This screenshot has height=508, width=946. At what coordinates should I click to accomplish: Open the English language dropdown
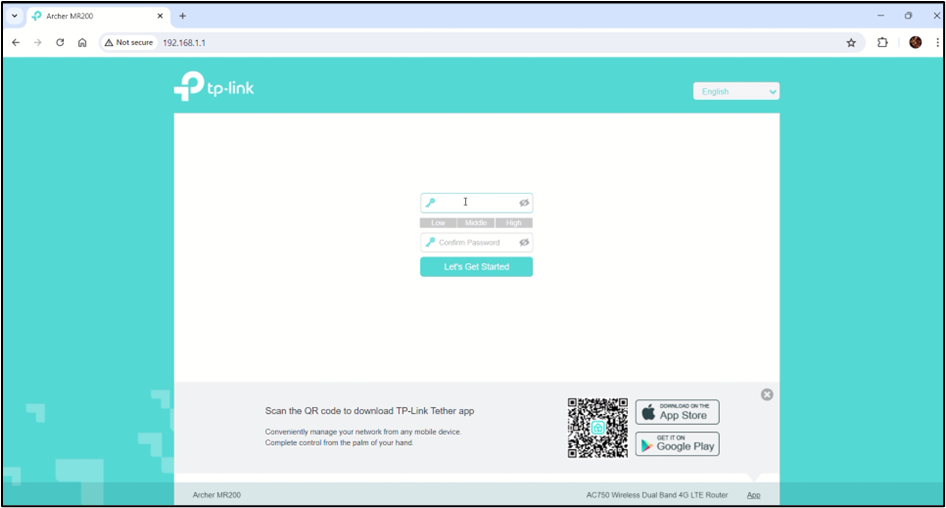pos(736,92)
